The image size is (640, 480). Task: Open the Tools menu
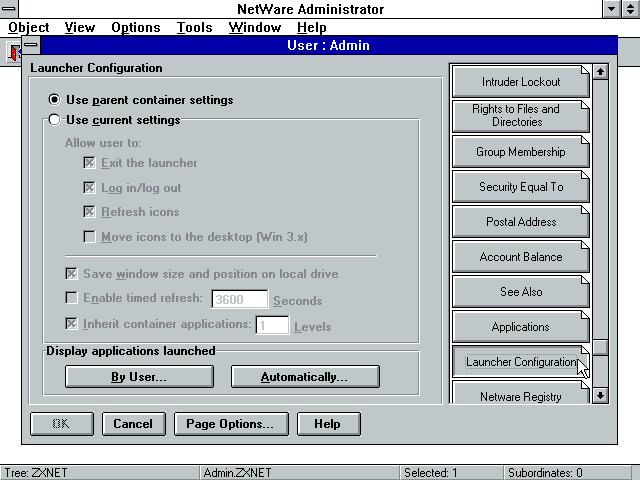[194, 27]
